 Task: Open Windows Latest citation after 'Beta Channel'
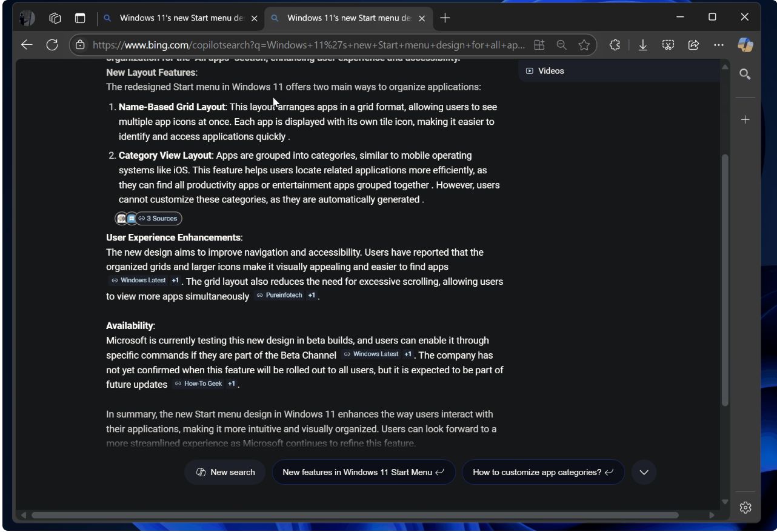click(371, 354)
